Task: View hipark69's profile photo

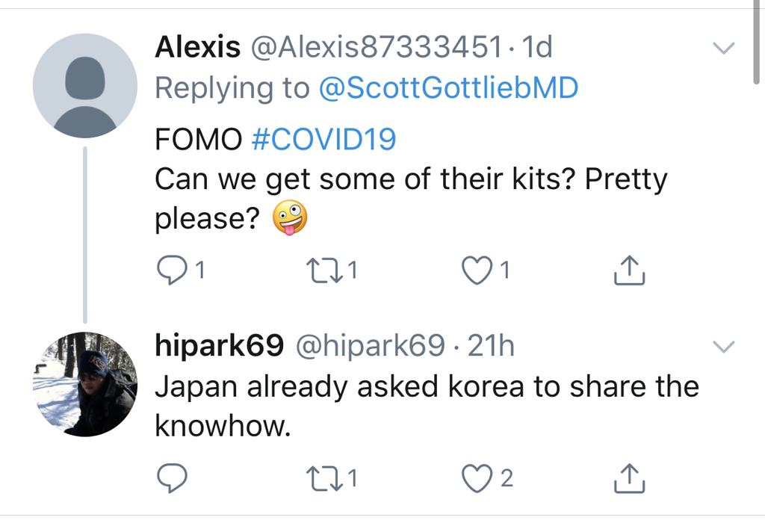Action: pyautogui.click(x=85, y=384)
